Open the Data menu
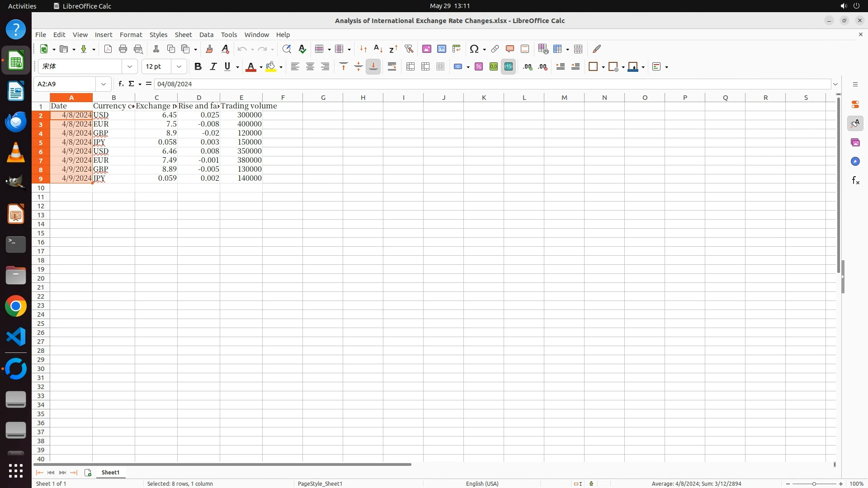 [x=206, y=35]
